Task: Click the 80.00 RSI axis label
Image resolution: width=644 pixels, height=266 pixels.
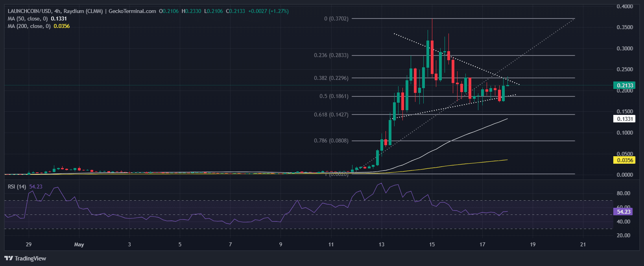Action: (624, 193)
